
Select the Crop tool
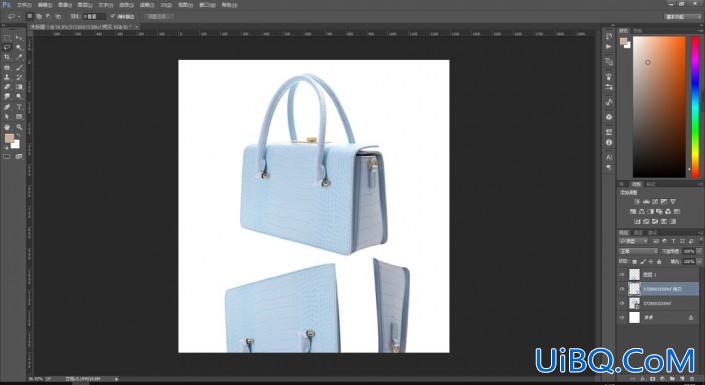(7, 57)
